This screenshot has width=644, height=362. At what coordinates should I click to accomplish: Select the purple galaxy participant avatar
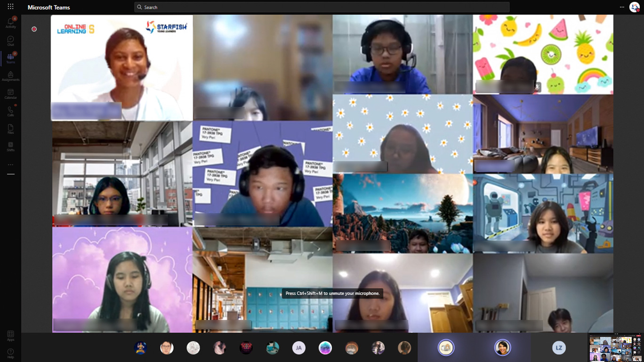pyautogui.click(x=325, y=348)
